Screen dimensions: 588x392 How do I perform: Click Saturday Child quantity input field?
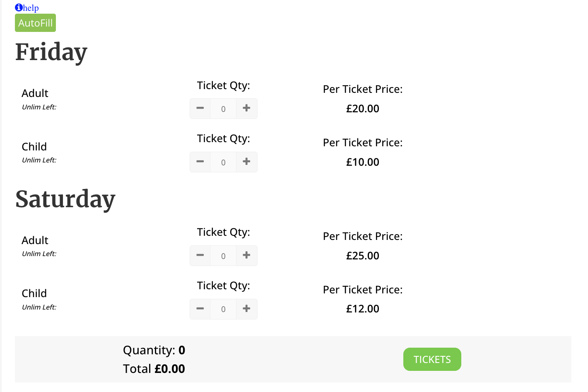(223, 309)
